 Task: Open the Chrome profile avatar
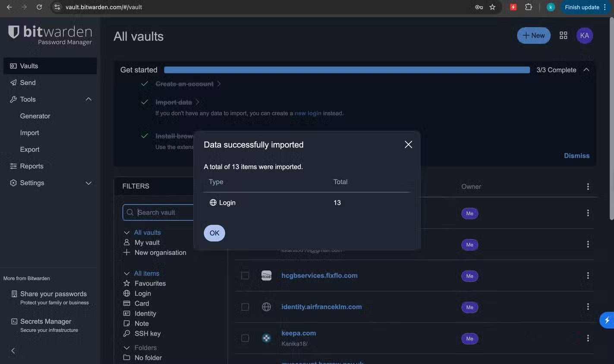[551, 7]
